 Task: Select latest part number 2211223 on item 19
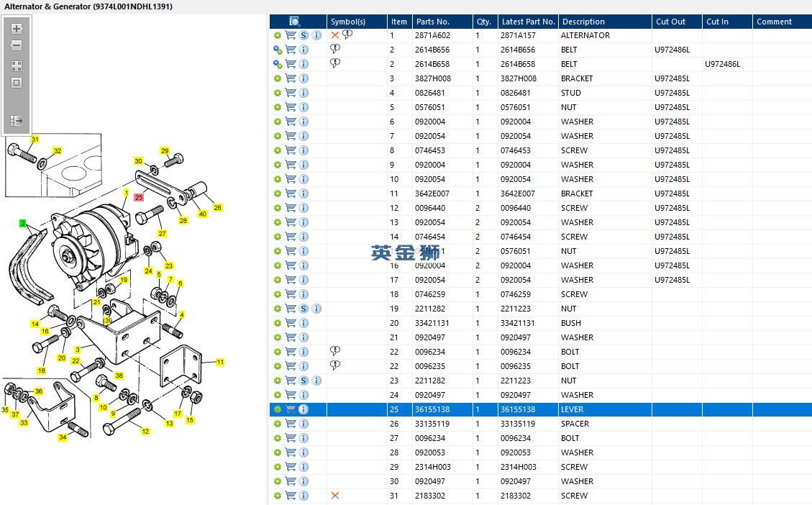point(515,309)
